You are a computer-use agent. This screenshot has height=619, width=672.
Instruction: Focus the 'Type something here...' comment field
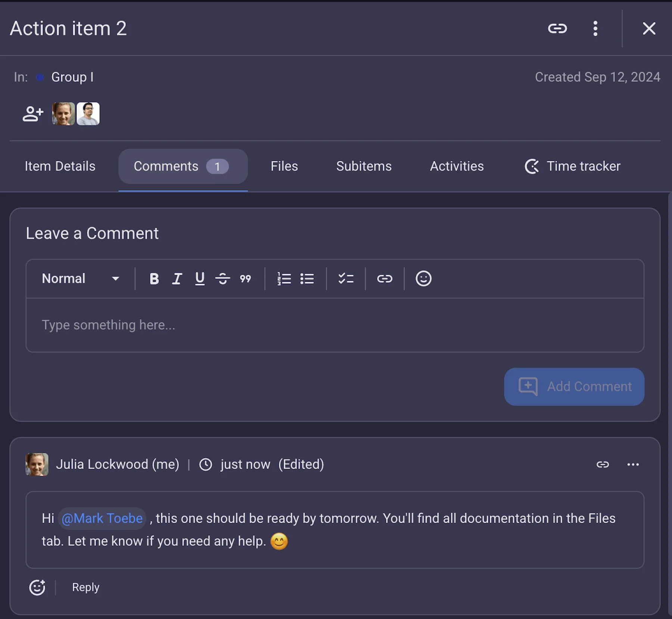(335, 325)
